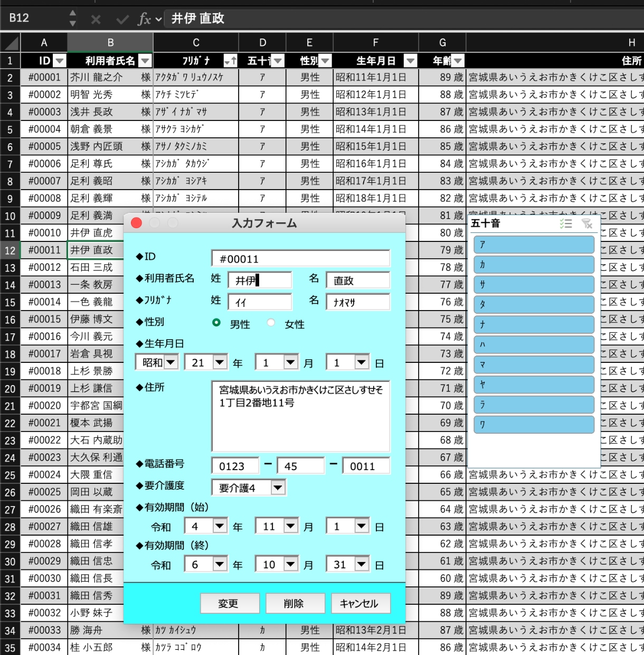The image size is (644, 655).
Task: Select cell 芥川 龍之介
Action: tap(110, 77)
